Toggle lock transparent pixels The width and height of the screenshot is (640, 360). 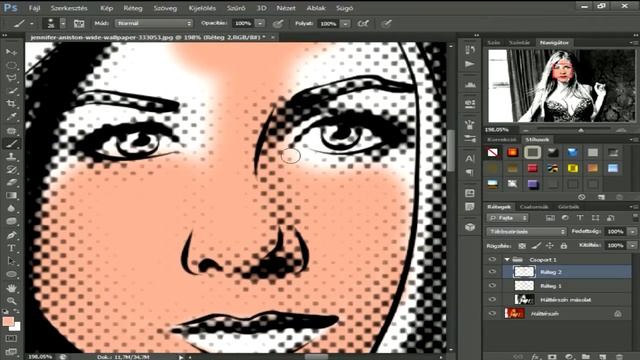pos(522,246)
